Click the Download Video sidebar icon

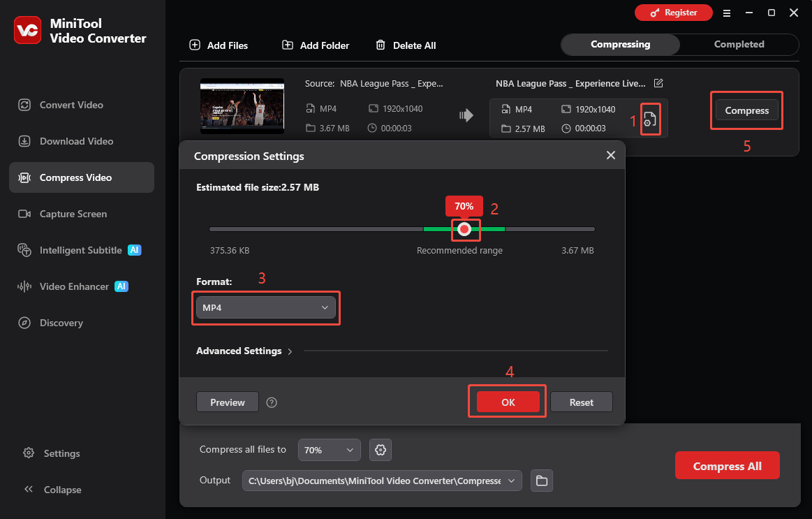(x=24, y=141)
